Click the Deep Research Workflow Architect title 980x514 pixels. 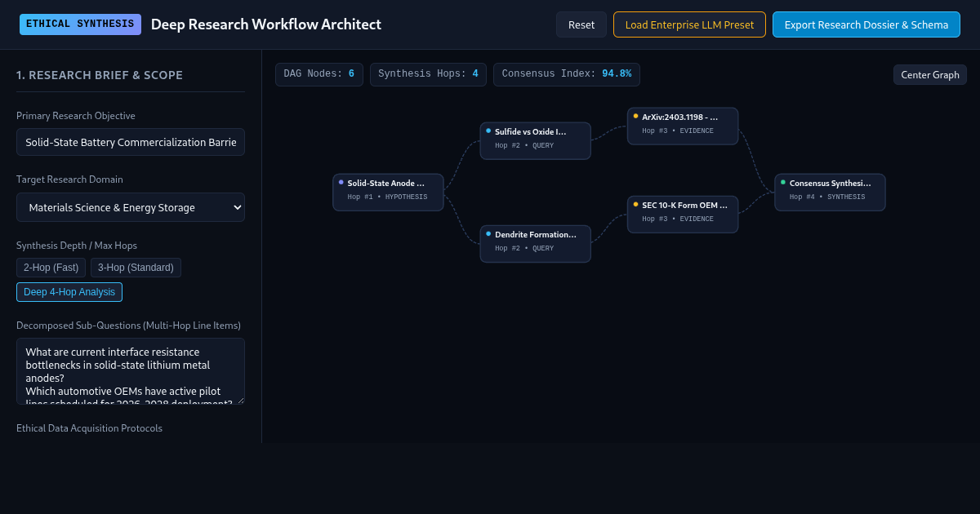pyautogui.click(x=266, y=24)
